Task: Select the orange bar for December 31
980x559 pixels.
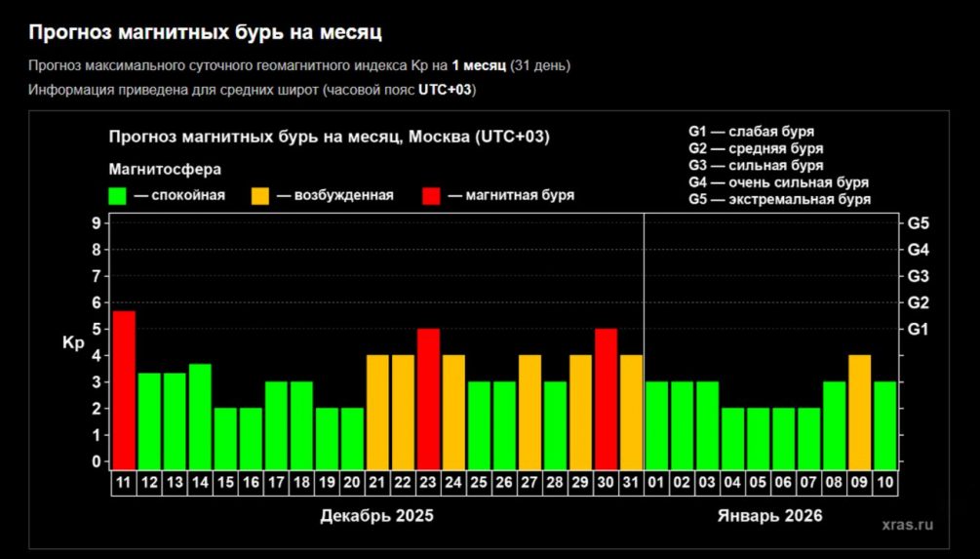Action: [631, 412]
